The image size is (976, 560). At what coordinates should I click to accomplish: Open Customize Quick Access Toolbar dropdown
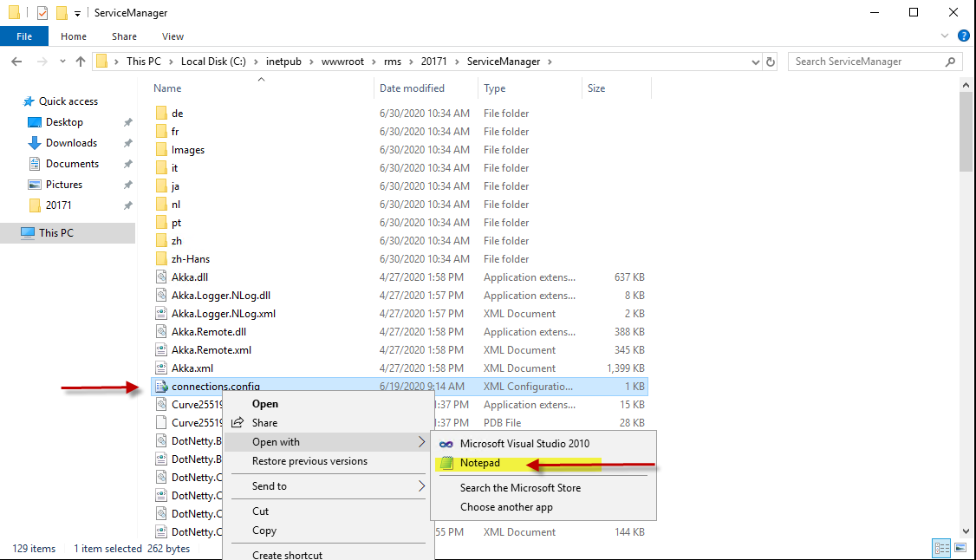coord(77,13)
